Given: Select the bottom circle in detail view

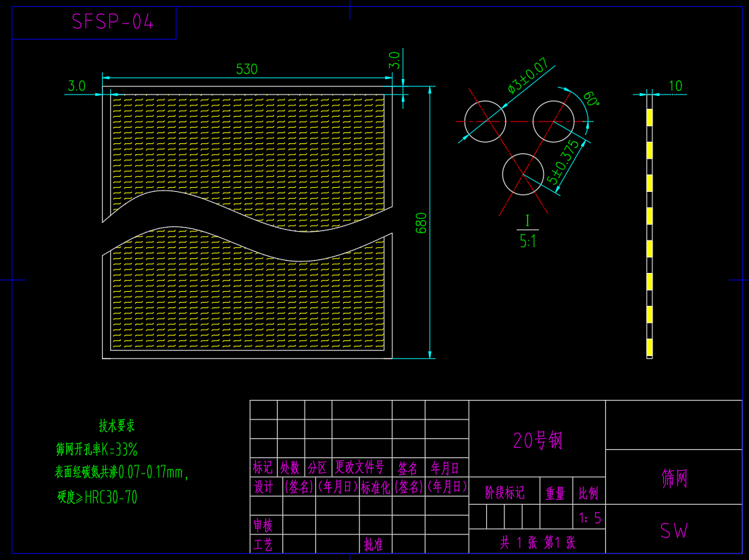Looking at the screenshot, I should (523, 174).
